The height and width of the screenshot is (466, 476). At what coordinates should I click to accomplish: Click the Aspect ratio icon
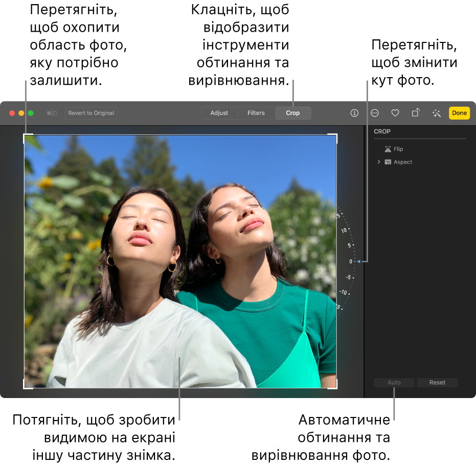(388, 162)
